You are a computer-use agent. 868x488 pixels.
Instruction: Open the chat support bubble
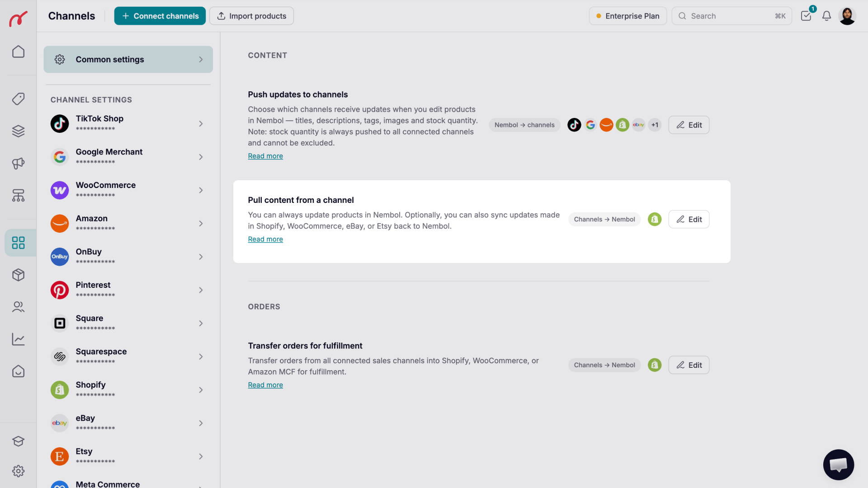[x=838, y=465]
